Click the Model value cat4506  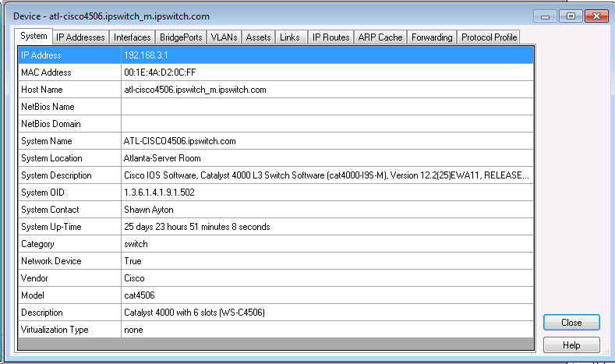[x=327, y=295]
